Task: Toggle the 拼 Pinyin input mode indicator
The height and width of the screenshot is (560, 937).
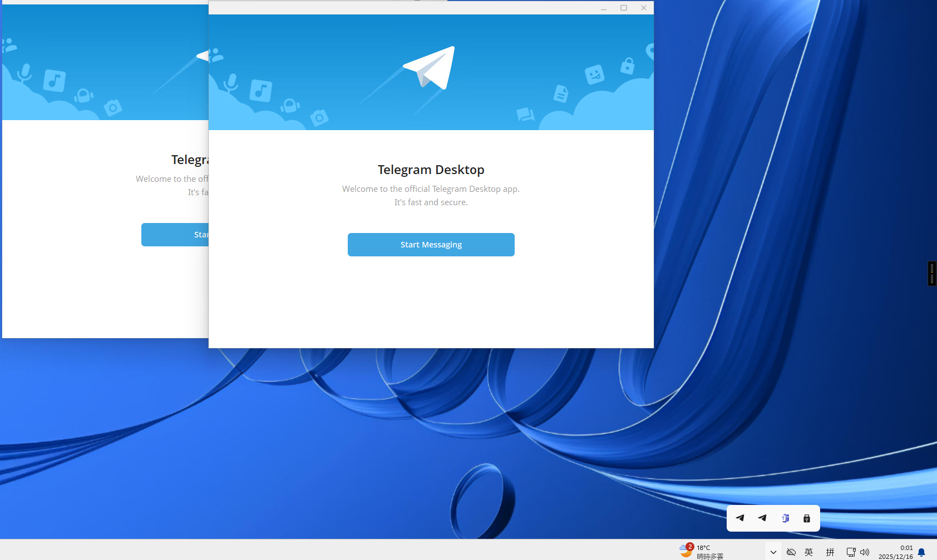Action: [x=830, y=552]
